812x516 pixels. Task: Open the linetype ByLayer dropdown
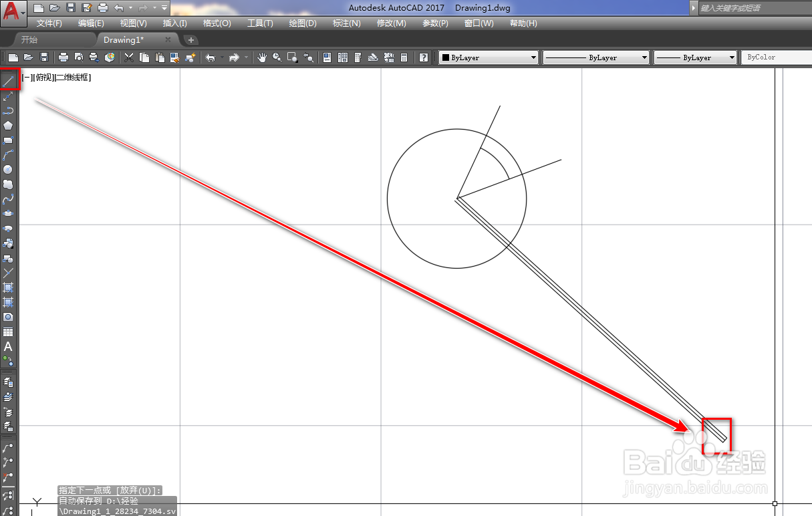click(x=596, y=57)
